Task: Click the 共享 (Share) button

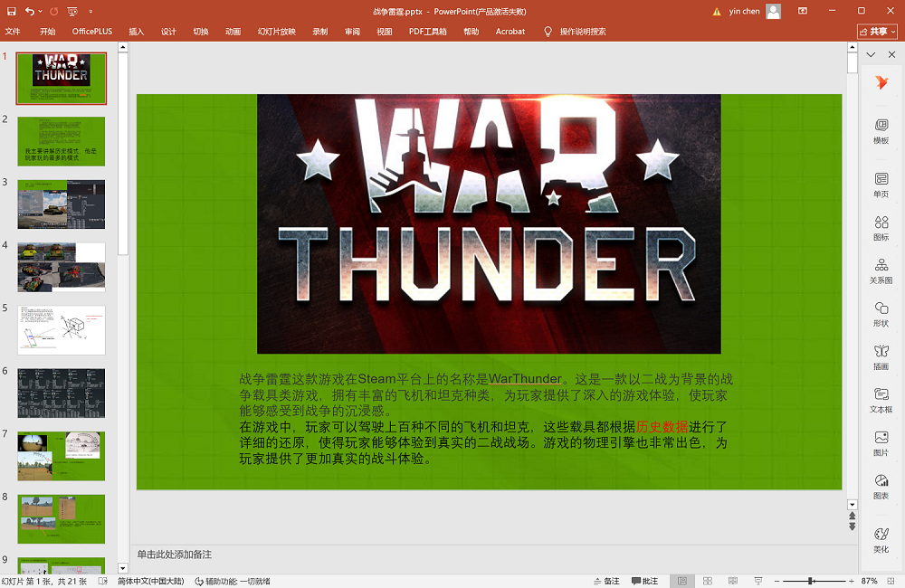Action: click(x=877, y=32)
